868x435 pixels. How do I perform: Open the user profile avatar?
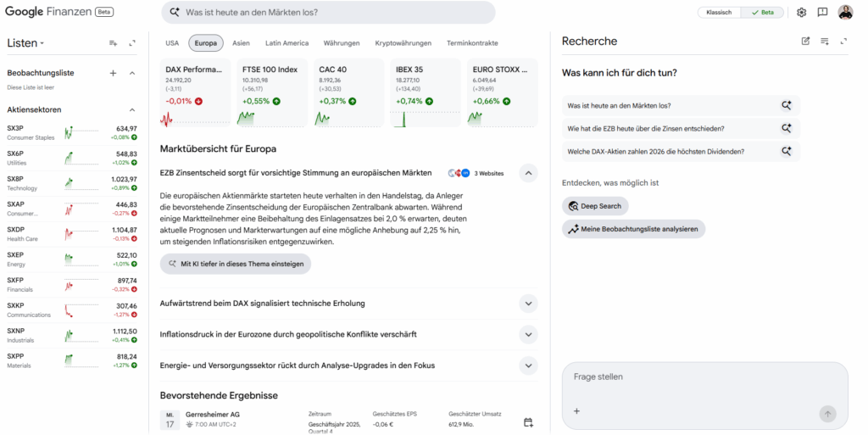pyautogui.click(x=845, y=12)
